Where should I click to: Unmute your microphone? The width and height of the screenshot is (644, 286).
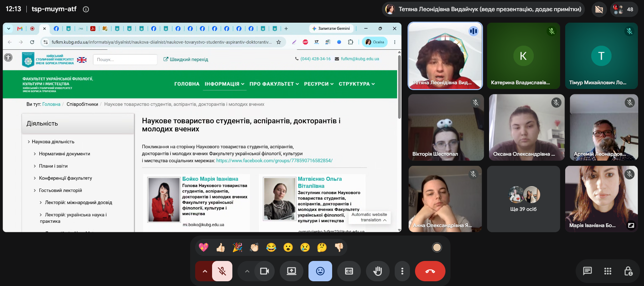tap(222, 271)
